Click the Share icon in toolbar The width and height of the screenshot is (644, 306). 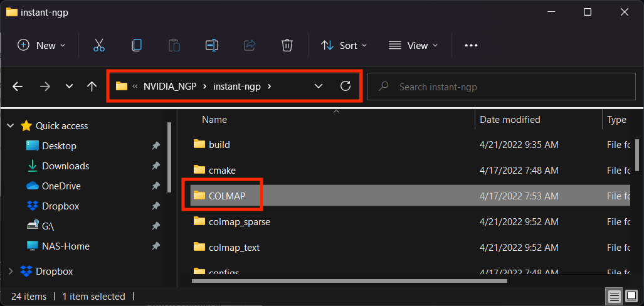pos(250,45)
